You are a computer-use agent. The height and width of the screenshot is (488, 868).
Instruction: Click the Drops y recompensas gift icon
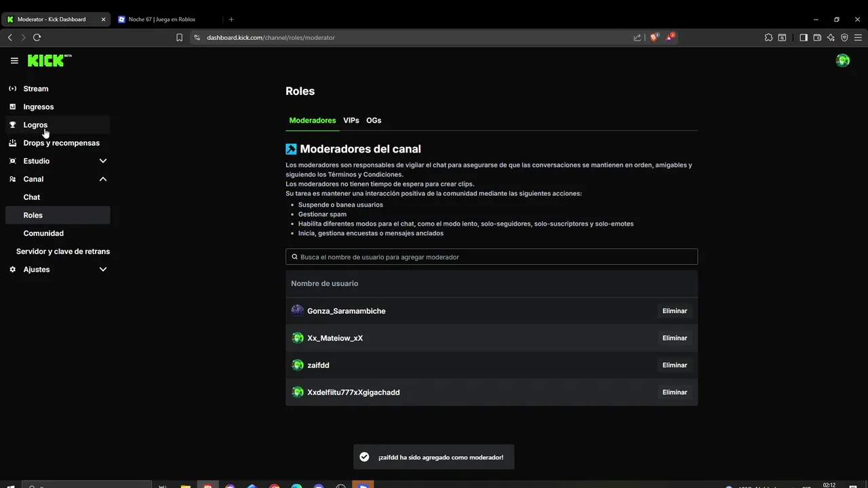point(12,143)
